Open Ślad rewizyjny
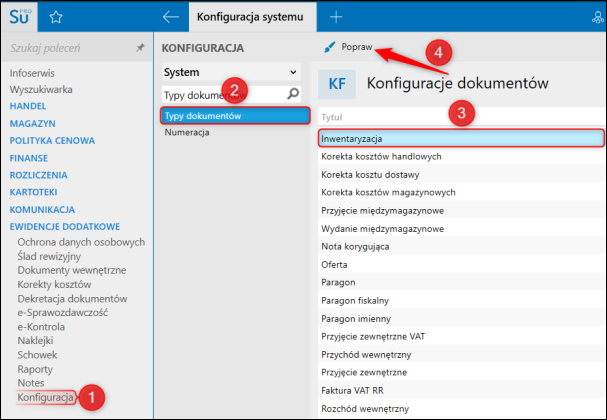607x420 pixels. point(49,256)
